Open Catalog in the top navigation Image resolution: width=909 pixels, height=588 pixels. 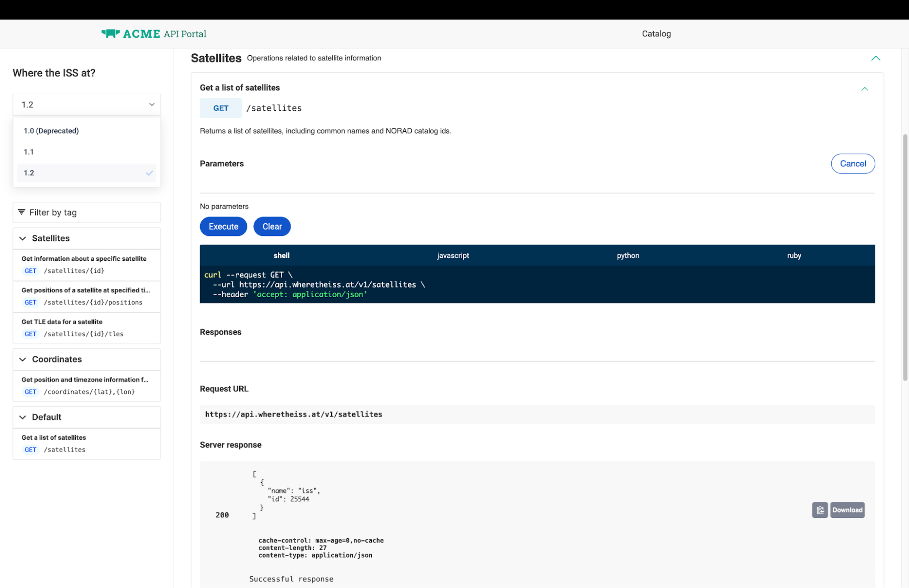coord(656,34)
